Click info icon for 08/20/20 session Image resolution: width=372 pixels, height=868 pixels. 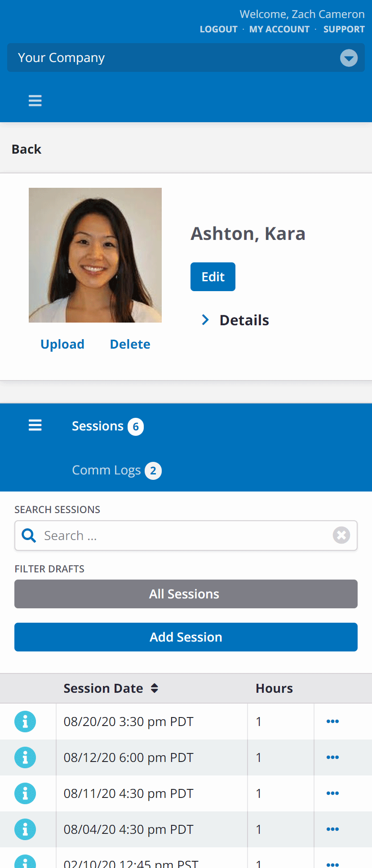[x=25, y=722]
